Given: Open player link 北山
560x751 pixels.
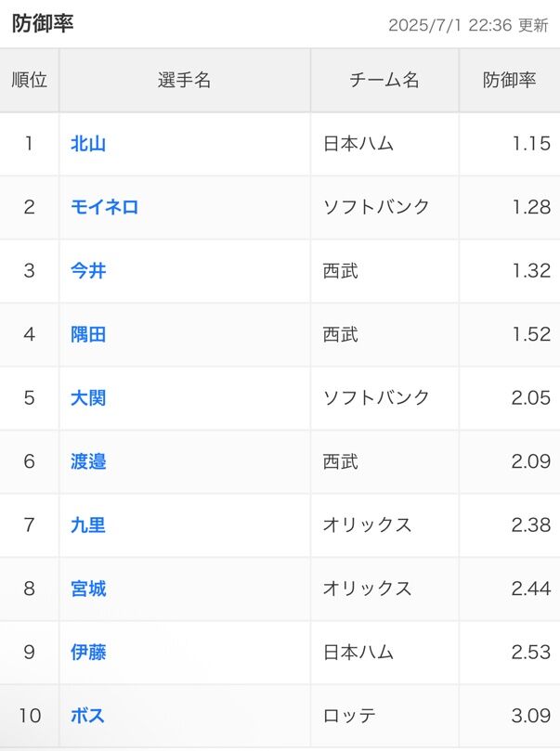Looking at the screenshot, I should 88,144.
